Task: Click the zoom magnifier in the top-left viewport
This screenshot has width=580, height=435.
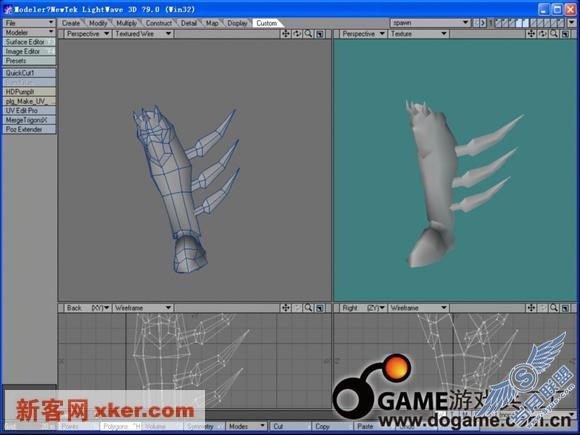Action: [x=308, y=34]
